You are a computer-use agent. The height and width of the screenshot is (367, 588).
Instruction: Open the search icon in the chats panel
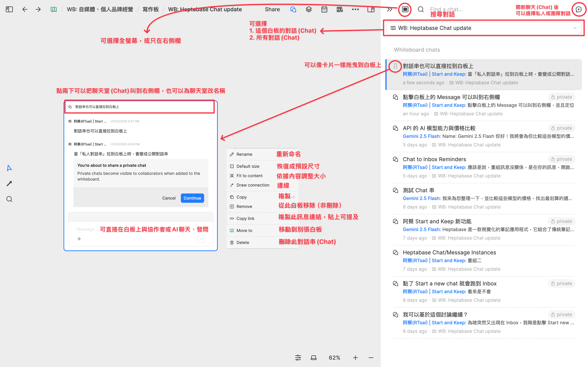click(421, 9)
